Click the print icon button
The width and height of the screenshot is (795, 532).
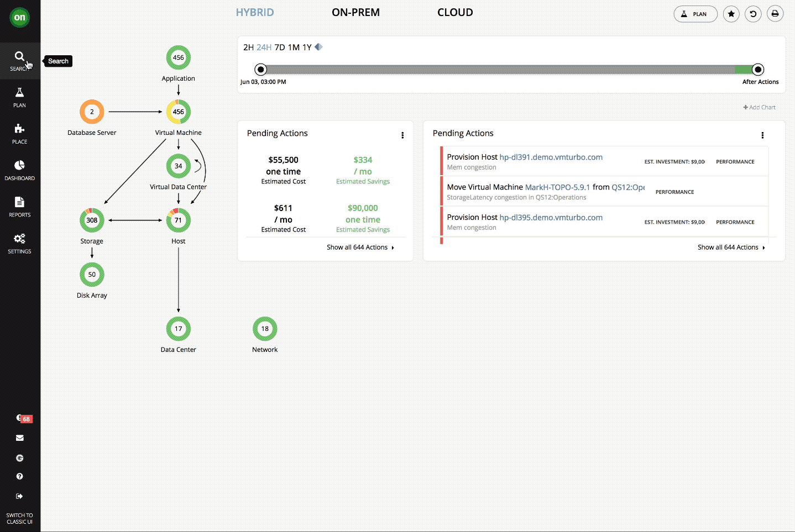pyautogui.click(x=775, y=14)
